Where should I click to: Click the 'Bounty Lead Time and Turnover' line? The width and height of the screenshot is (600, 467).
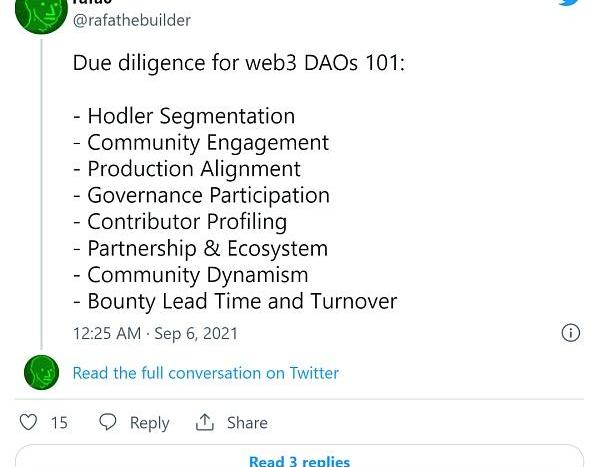(235, 301)
